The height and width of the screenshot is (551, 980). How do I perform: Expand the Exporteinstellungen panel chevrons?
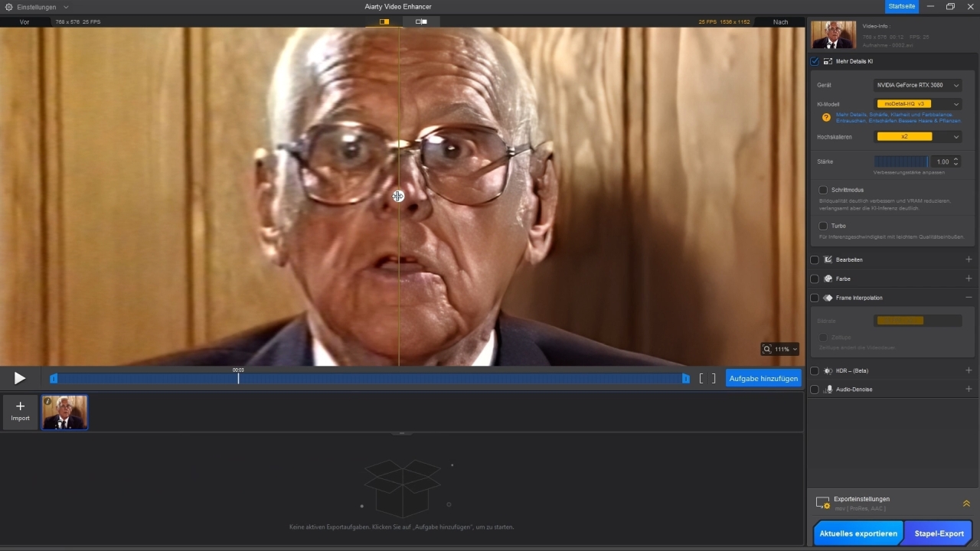click(966, 504)
